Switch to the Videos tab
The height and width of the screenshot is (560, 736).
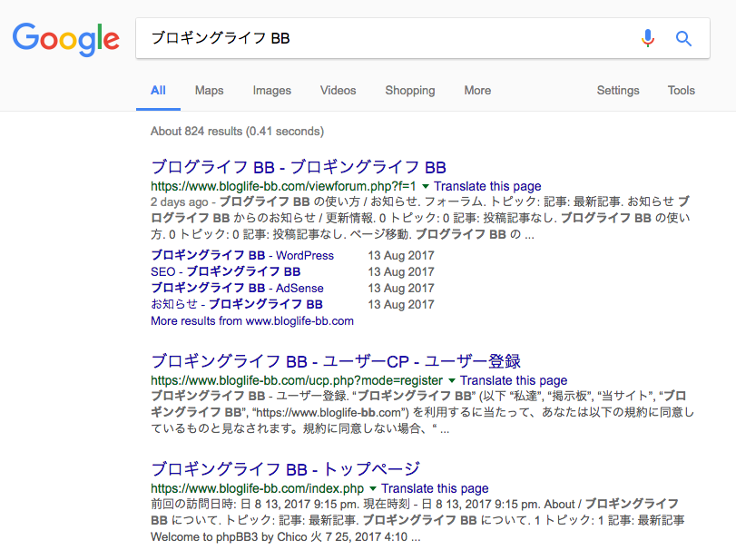tap(338, 90)
